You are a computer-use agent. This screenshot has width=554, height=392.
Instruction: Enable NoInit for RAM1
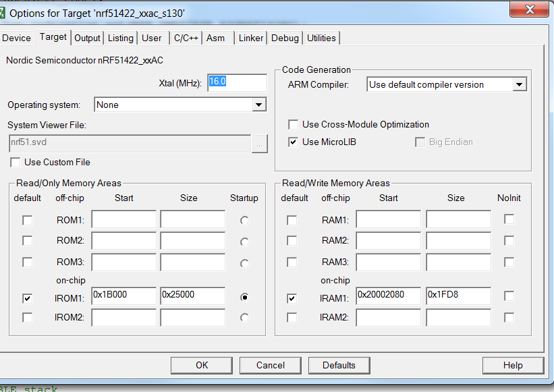[x=509, y=219]
